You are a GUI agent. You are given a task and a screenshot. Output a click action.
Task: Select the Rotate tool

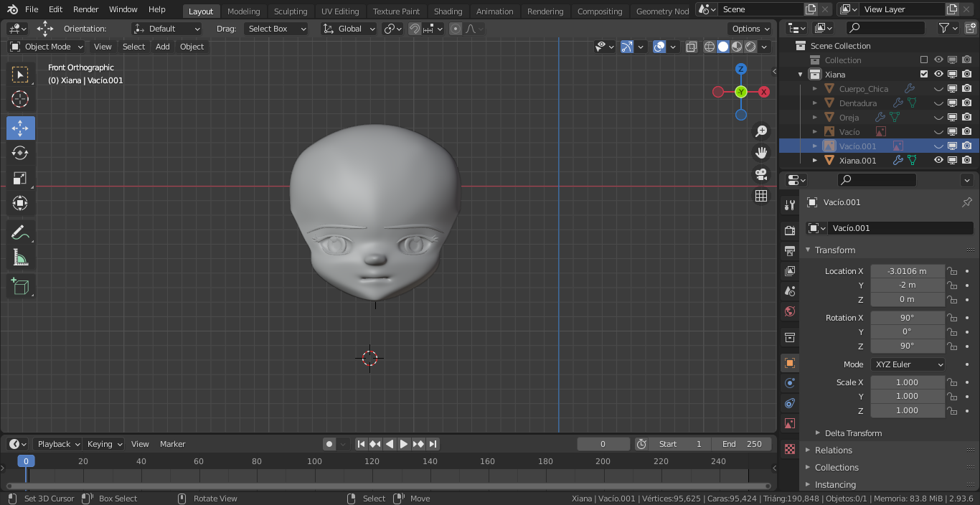coord(20,153)
